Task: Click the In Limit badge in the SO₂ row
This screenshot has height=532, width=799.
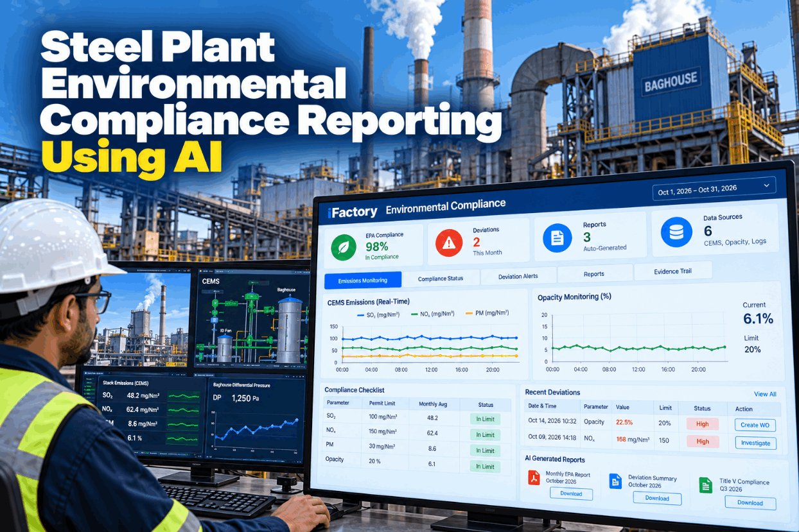Action: click(486, 419)
